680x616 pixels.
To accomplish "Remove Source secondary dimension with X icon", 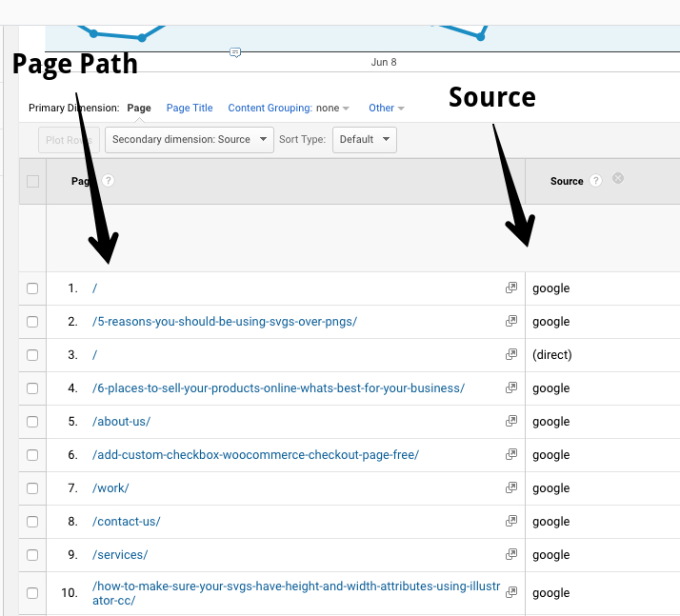I will pos(618,178).
